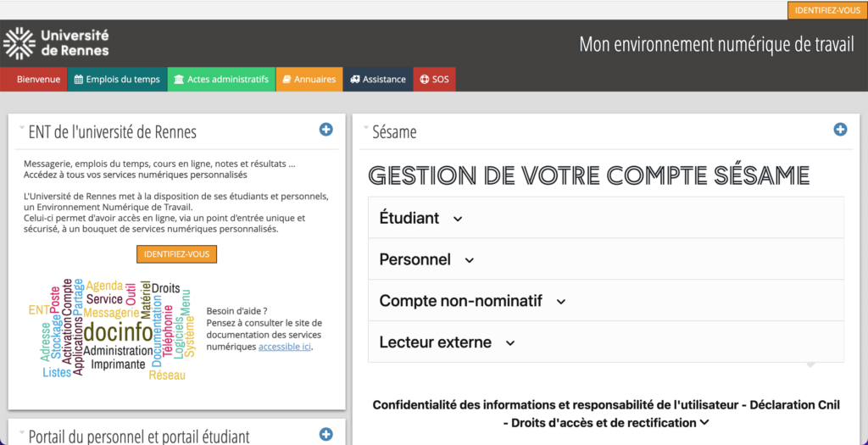
Task: Click the calendar icon on Emplois du temps
Action: (79, 79)
